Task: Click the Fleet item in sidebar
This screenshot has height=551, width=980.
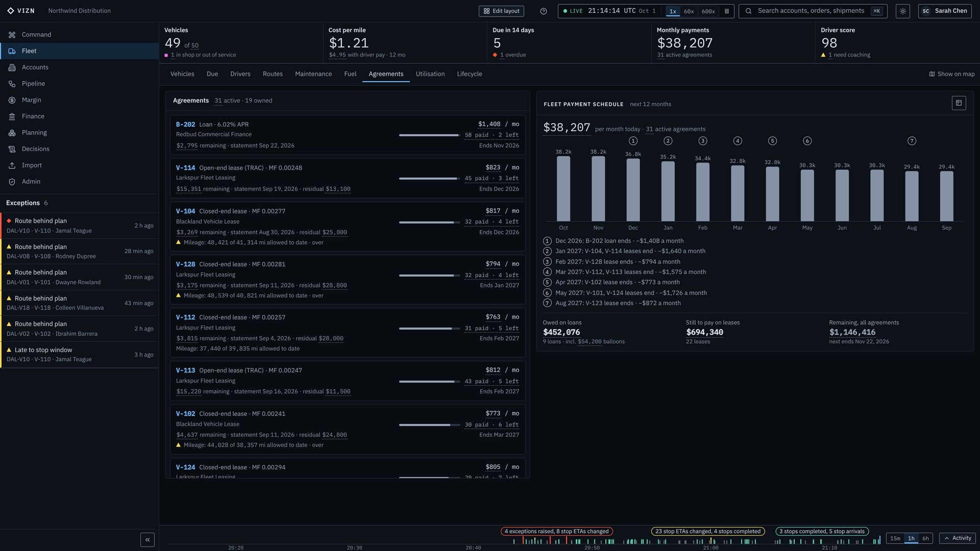Action: (x=79, y=51)
